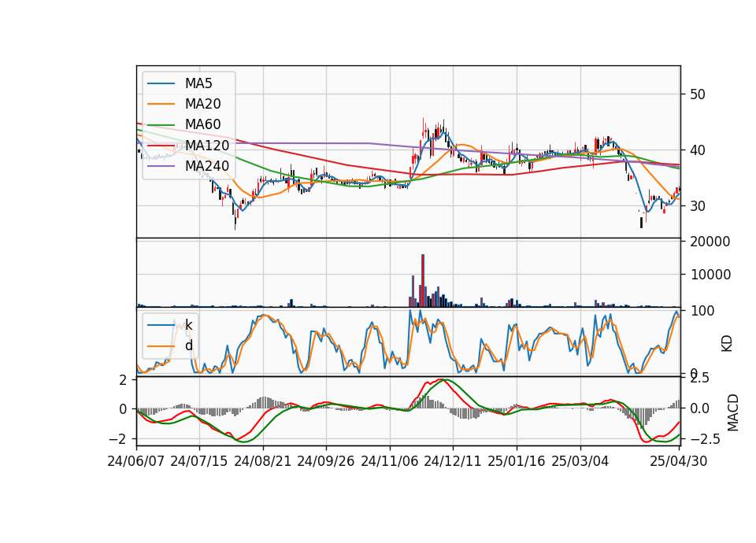Click the 24/09/26 date label

pyautogui.click(x=326, y=461)
